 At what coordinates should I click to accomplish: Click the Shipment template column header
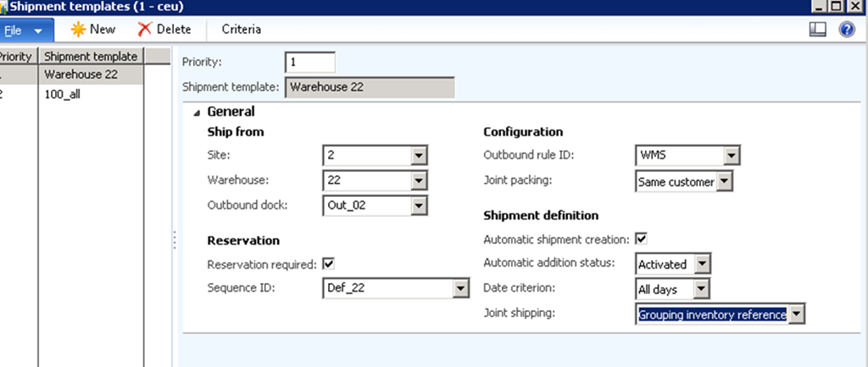click(x=91, y=57)
